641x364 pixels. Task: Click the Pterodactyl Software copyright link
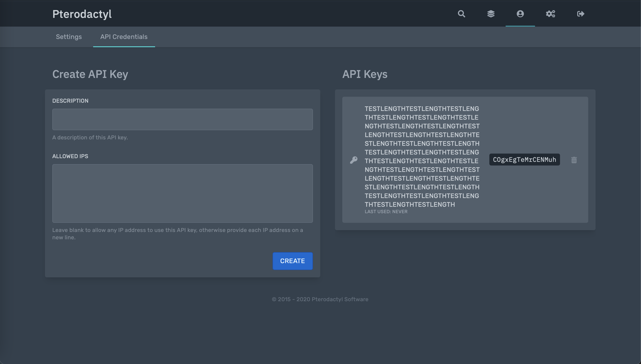tap(340, 299)
